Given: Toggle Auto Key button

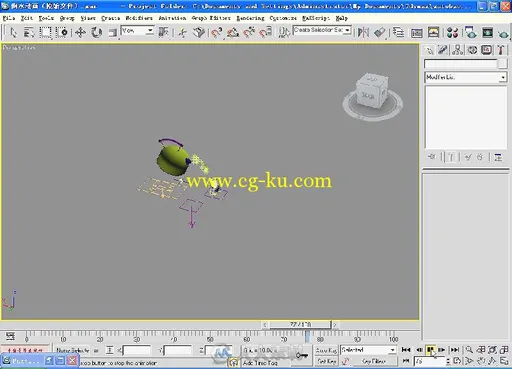Looking at the screenshot, I should pyautogui.click(x=326, y=350).
